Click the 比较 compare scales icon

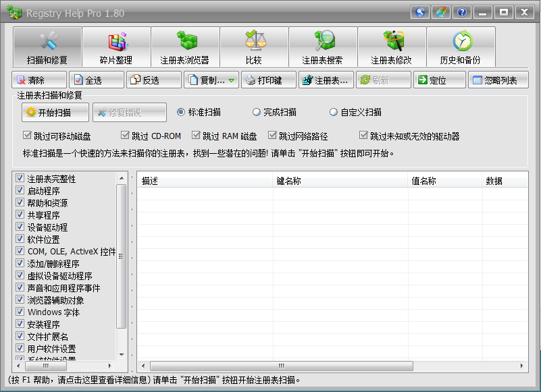(254, 41)
